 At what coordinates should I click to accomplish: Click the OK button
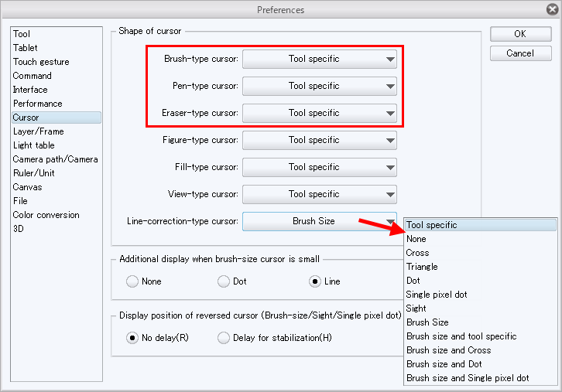pos(520,34)
